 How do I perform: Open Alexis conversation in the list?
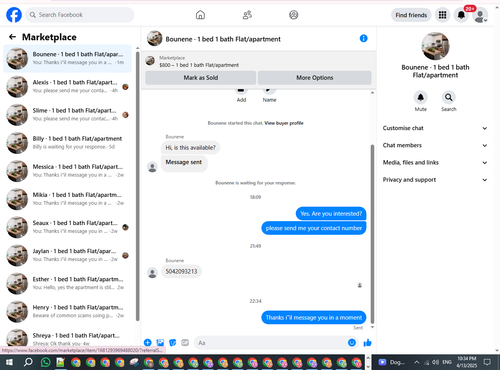point(67,87)
